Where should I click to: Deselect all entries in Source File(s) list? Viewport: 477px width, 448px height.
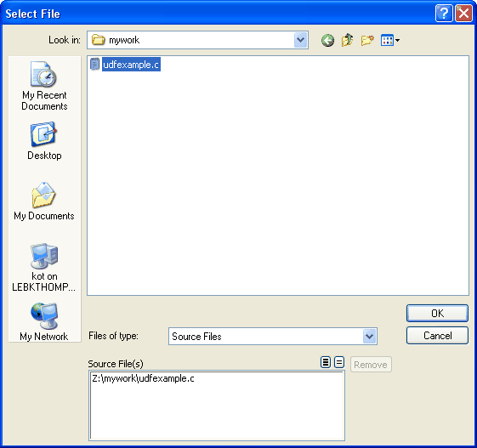(x=339, y=362)
